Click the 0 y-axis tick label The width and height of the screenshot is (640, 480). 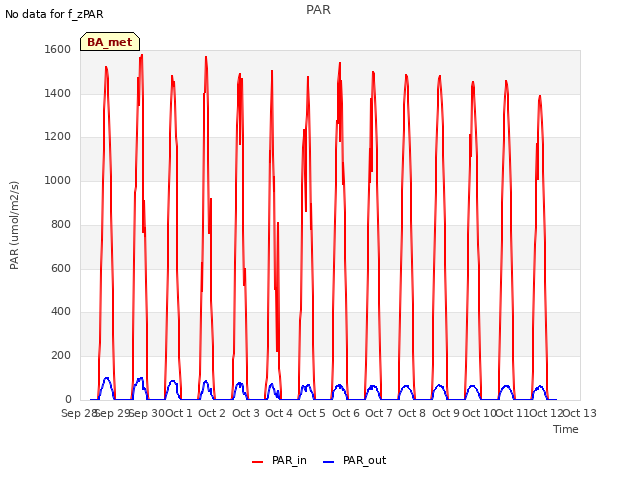[68, 399]
